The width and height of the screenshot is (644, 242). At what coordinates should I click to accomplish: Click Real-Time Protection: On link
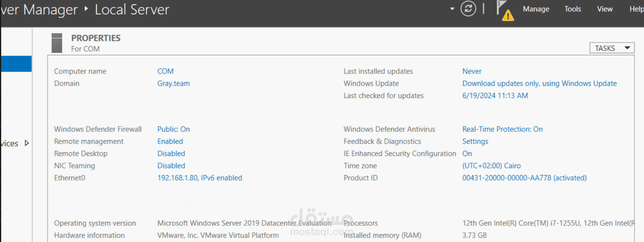[502, 129]
